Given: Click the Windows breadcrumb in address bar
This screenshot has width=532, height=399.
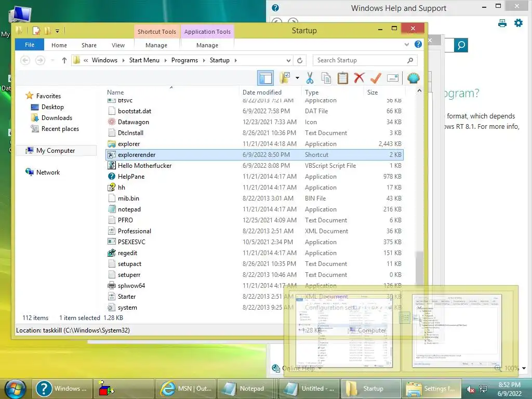Looking at the screenshot, I should (x=104, y=60).
